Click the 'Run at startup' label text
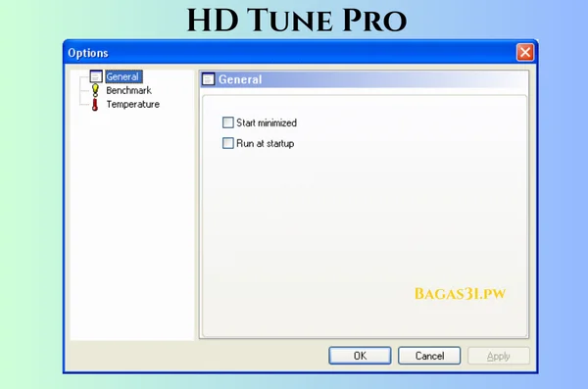The image size is (588, 389). point(266,143)
